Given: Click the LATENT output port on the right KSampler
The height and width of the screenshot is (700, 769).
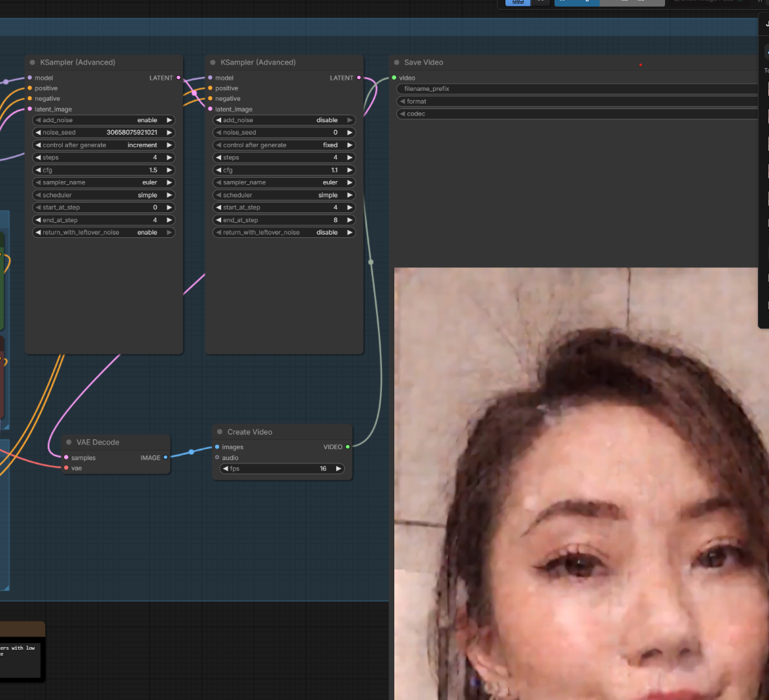Looking at the screenshot, I should 359,78.
